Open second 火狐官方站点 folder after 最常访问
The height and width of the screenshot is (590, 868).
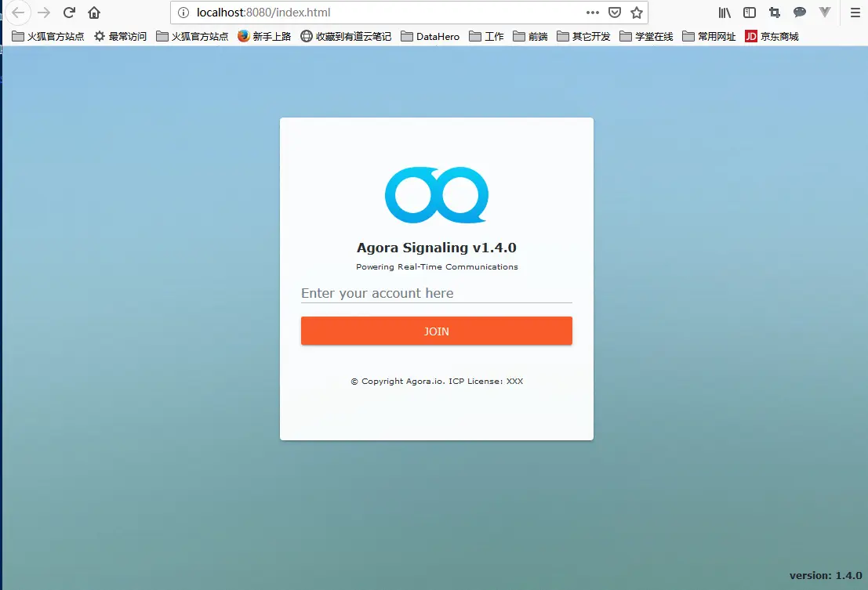(x=192, y=37)
